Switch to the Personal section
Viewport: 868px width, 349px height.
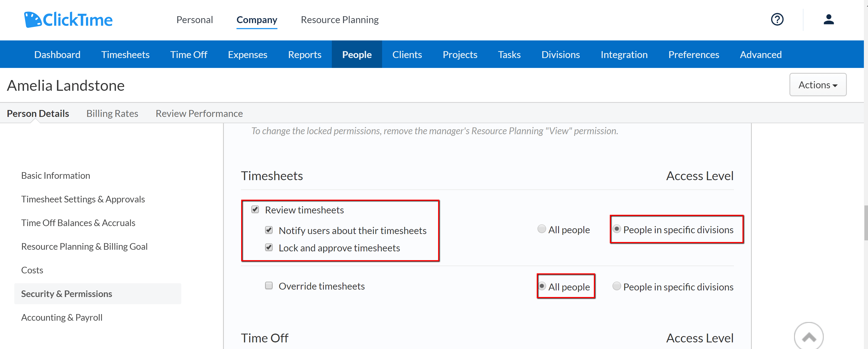click(x=194, y=20)
